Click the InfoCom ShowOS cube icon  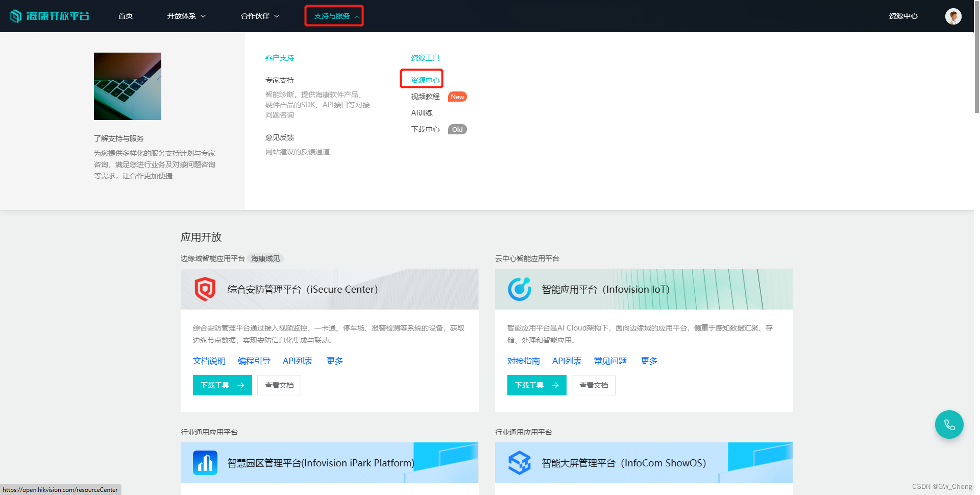coord(520,463)
